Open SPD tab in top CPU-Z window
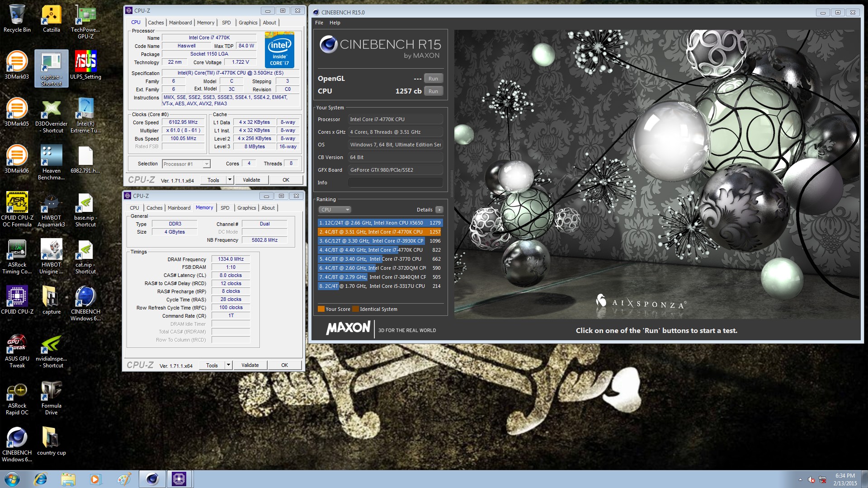868x488 pixels. pos(226,23)
